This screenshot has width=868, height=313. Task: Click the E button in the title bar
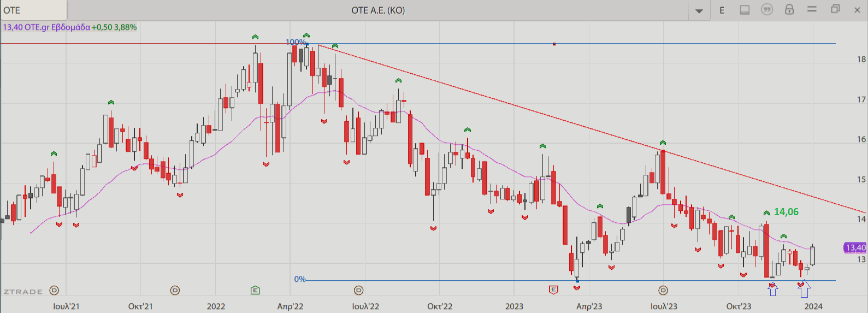tap(722, 10)
